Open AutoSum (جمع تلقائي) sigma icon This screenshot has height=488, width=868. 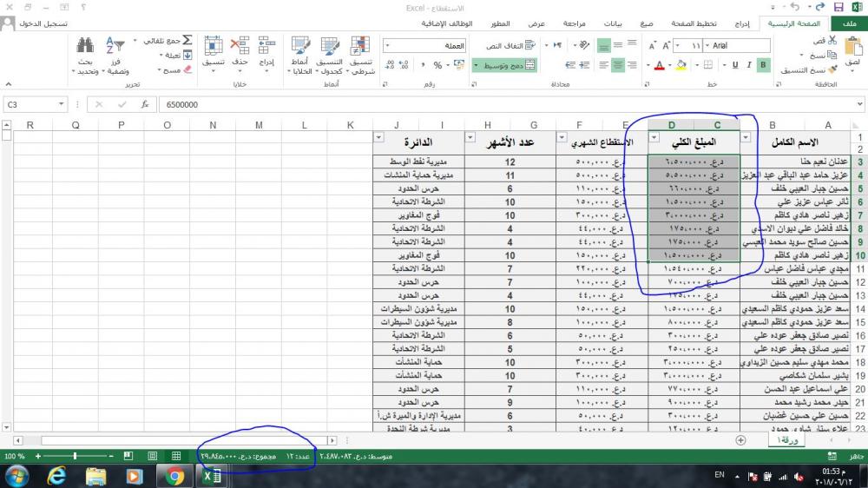tap(187, 41)
